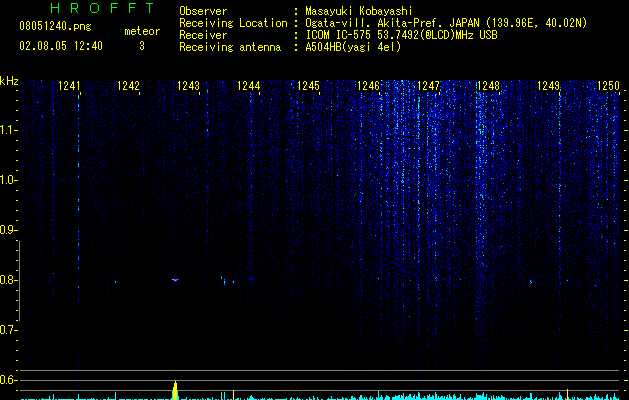Click the 1247 time marker
Viewport: 629px width, 400px height.
(428, 86)
